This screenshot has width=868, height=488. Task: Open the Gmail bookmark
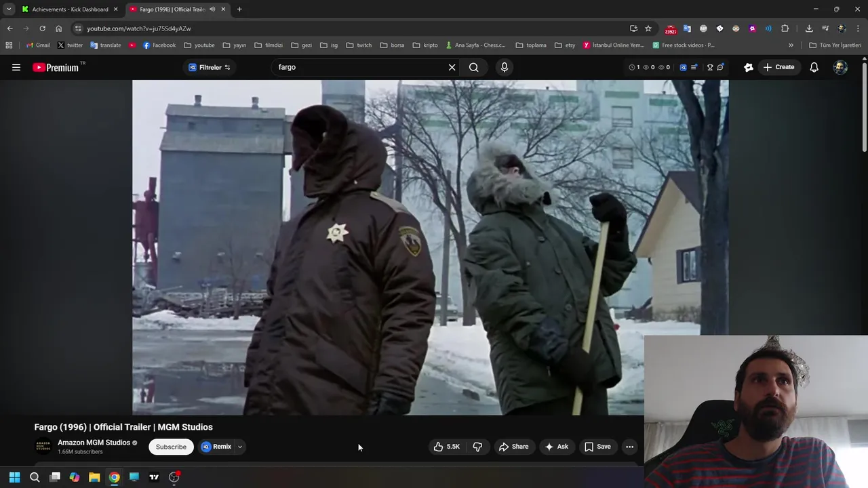pyautogui.click(x=38, y=45)
